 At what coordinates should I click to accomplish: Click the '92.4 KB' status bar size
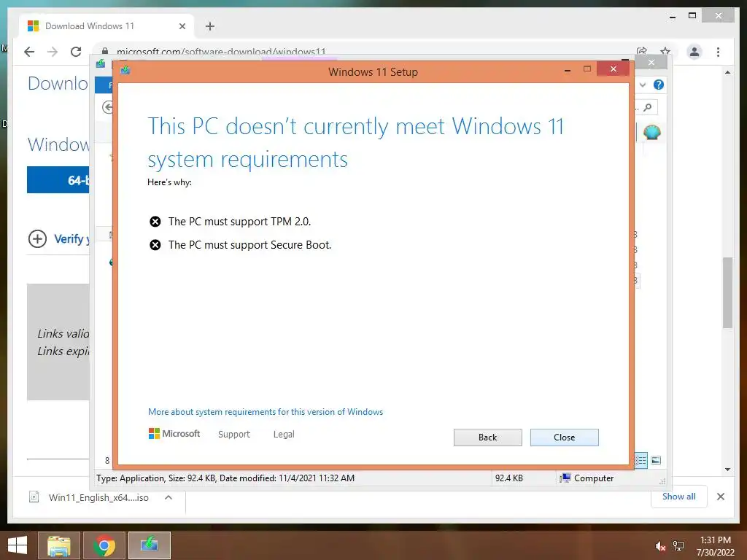tap(508, 478)
